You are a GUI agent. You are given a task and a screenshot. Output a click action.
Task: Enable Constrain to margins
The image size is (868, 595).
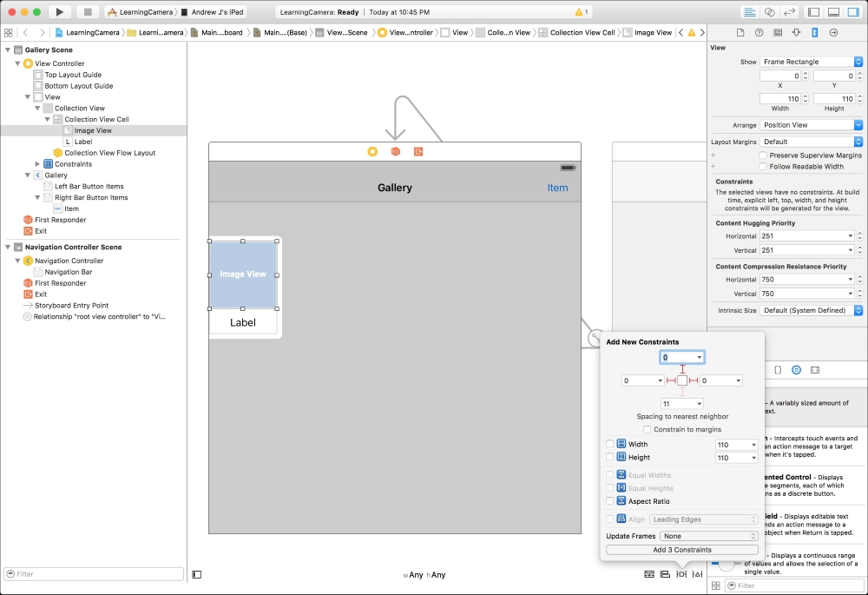pos(648,429)
